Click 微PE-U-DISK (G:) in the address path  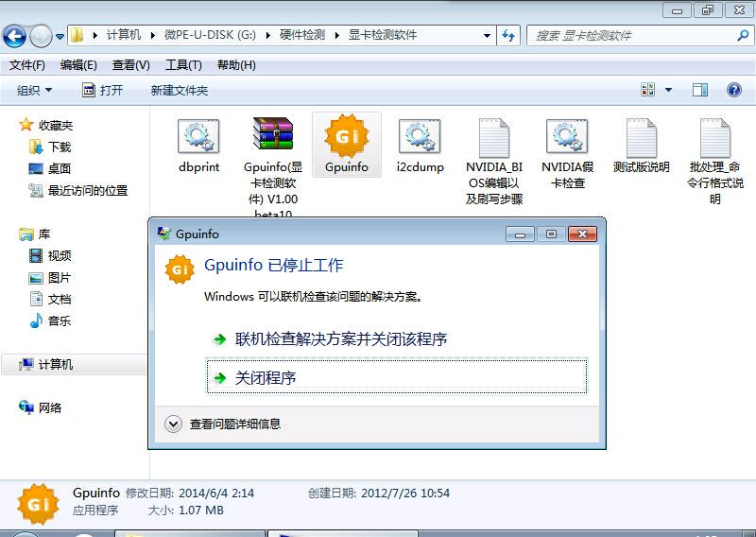pos(210,35)
